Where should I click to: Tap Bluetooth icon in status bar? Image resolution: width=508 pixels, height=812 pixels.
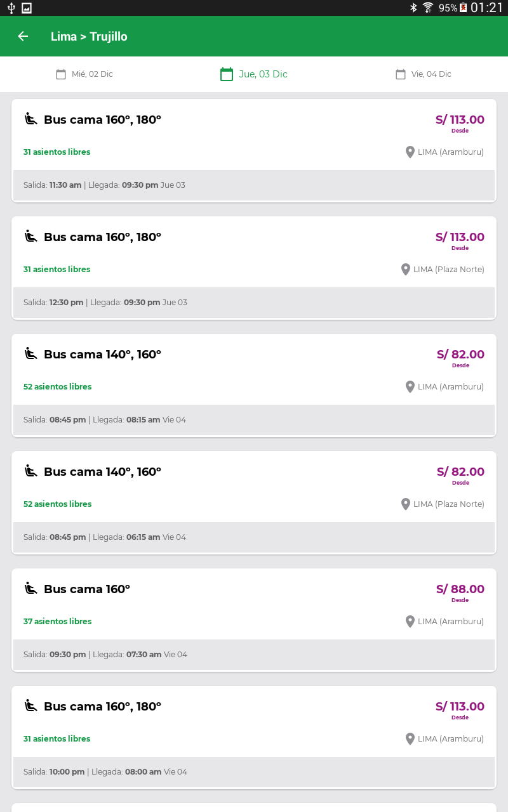tap(413, 8)
